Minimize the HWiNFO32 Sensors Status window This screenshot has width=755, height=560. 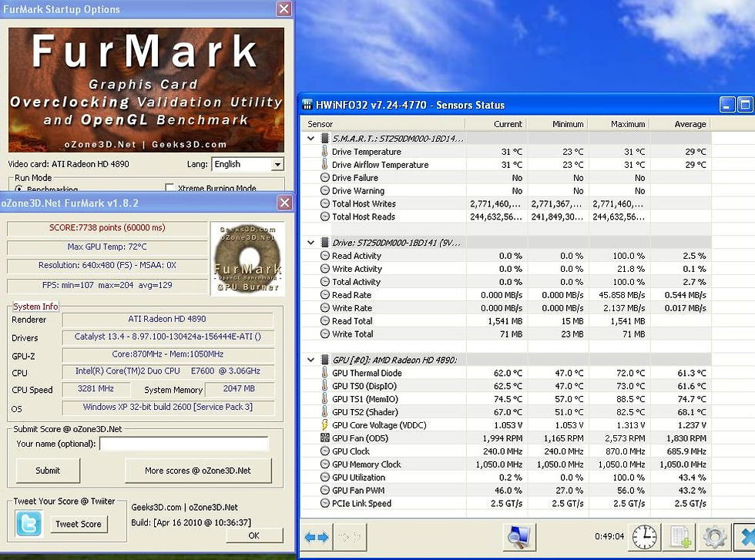click(x=726, y=105)
